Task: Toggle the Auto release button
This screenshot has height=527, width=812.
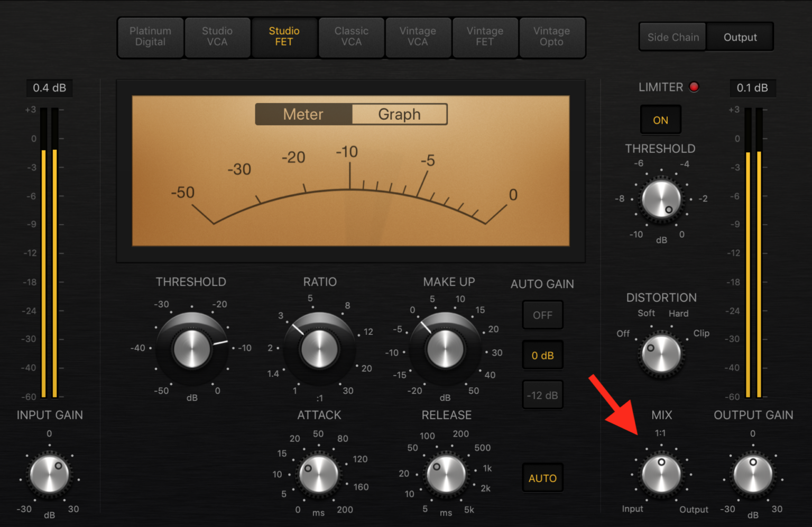Action: coord(542,478)
